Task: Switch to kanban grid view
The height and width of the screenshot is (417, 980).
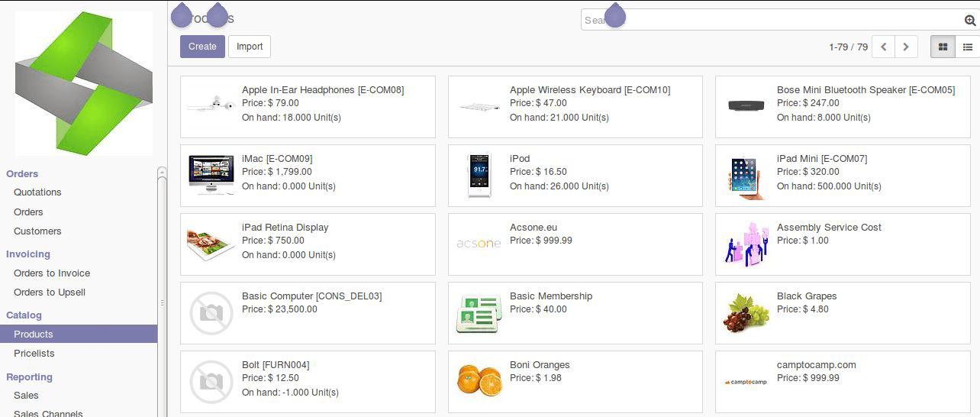Action: [943, 47]
